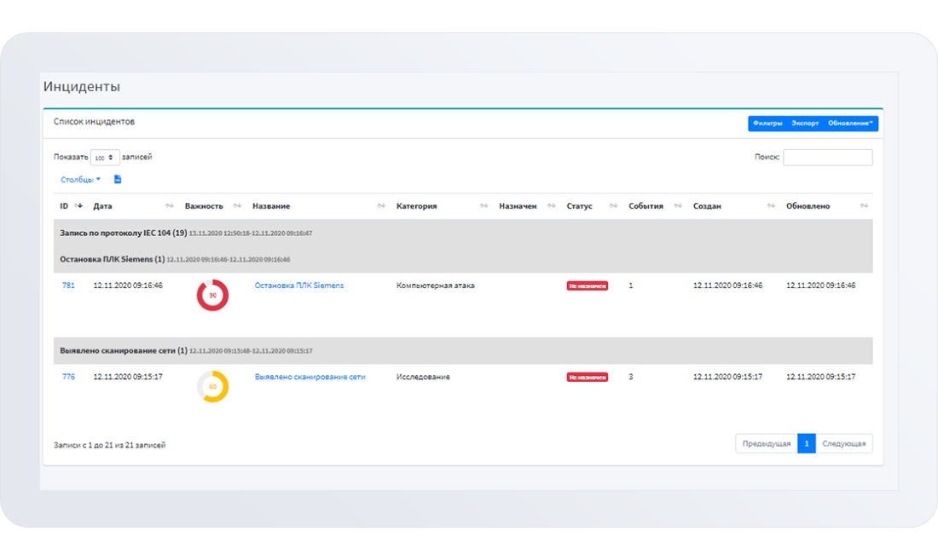Sort table by Назначен column
The height and width of the screenshot is (560, 938).
(552, 205)
